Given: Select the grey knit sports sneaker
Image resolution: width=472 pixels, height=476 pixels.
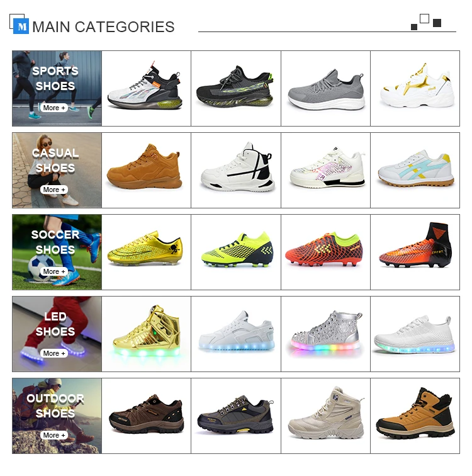Looking at the screenshot, I should (325, 90).
